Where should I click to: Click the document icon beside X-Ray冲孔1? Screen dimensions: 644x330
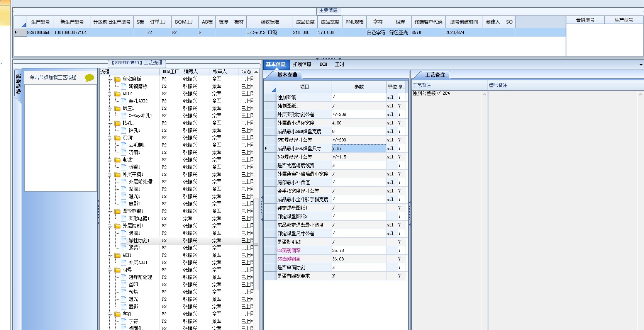124,116
